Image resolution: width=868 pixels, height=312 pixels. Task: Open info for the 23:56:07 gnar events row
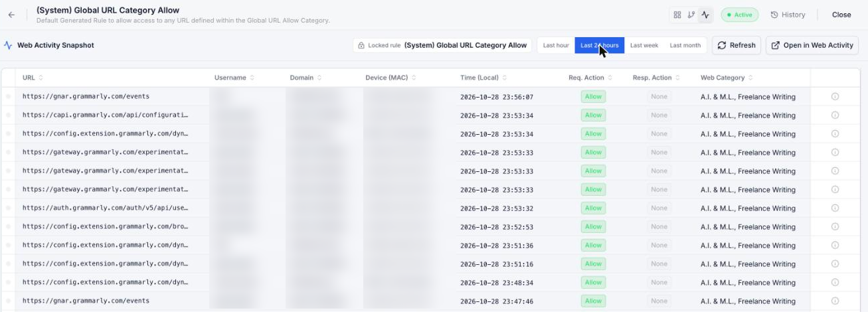click(835, 96)
